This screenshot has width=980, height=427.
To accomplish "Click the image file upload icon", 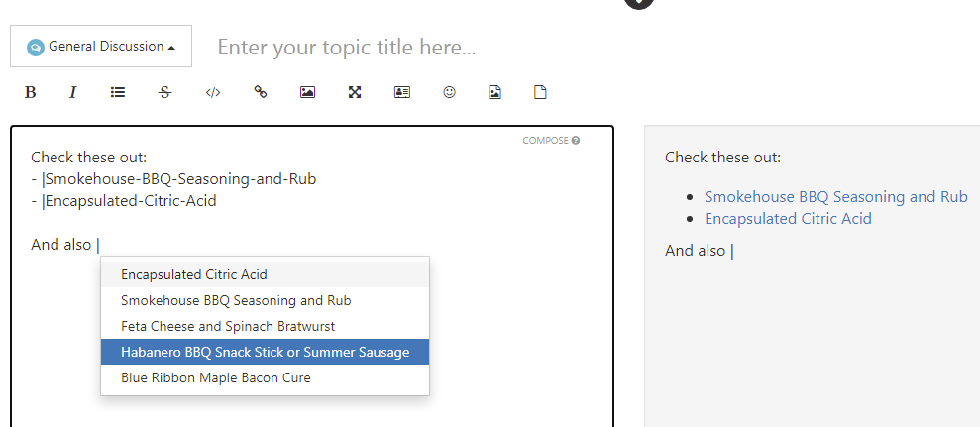I will coord(495,92).
